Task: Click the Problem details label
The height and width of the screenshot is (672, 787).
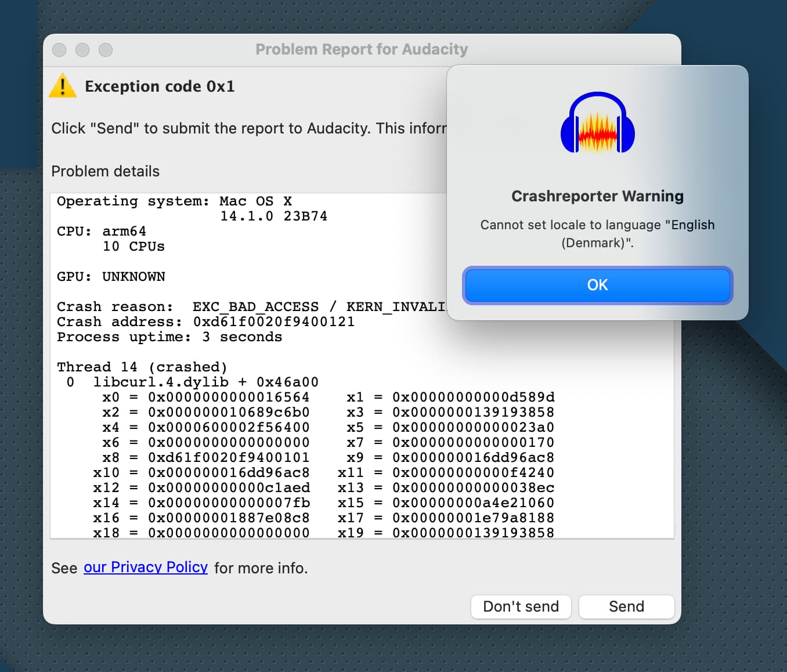Action: point(105,171)
